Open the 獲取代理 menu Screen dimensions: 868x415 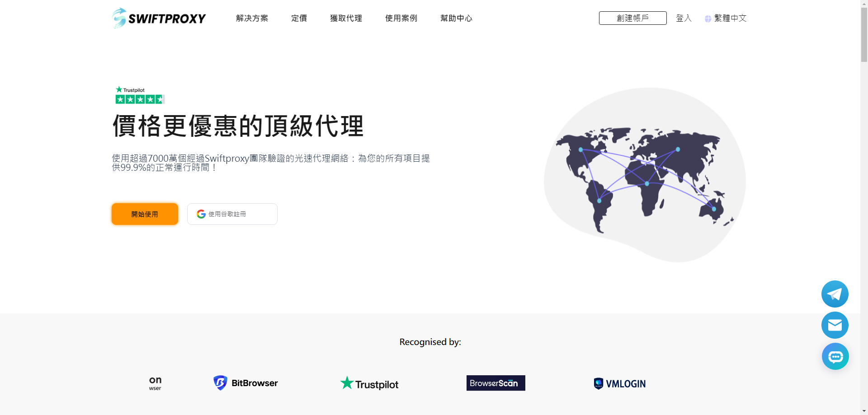(346, 19)
